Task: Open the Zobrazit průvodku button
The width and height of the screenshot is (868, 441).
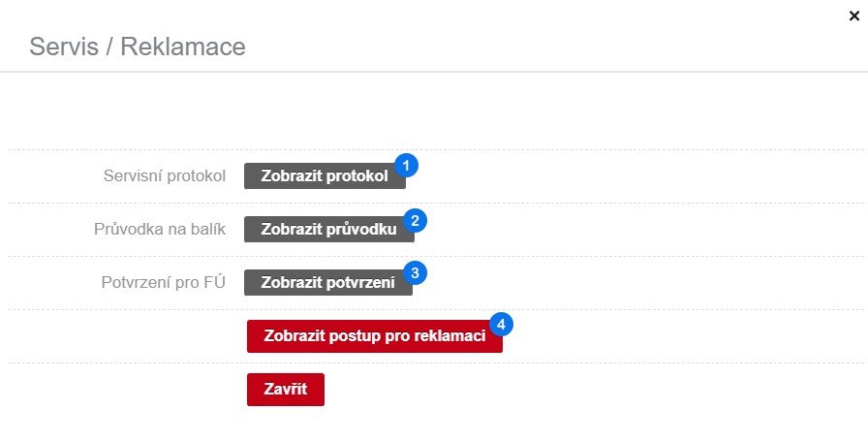Action: (x=328, y=230)
